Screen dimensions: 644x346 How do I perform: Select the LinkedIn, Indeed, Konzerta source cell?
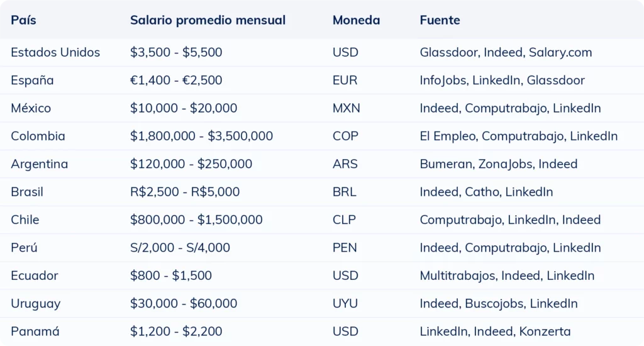(495, 332)
